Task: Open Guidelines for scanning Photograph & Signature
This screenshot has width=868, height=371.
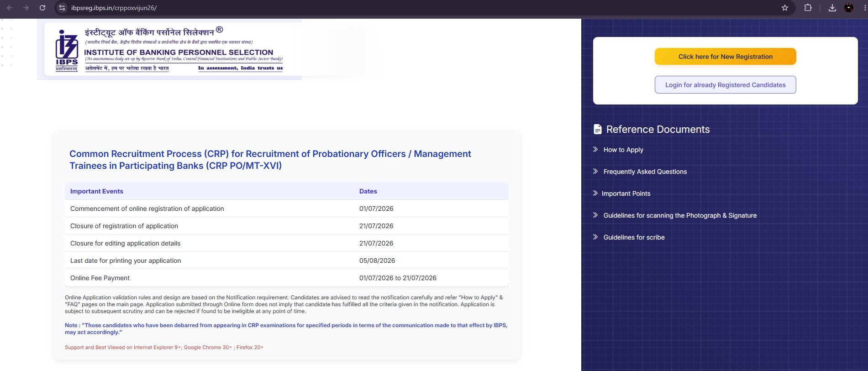Action: (680, 215)
